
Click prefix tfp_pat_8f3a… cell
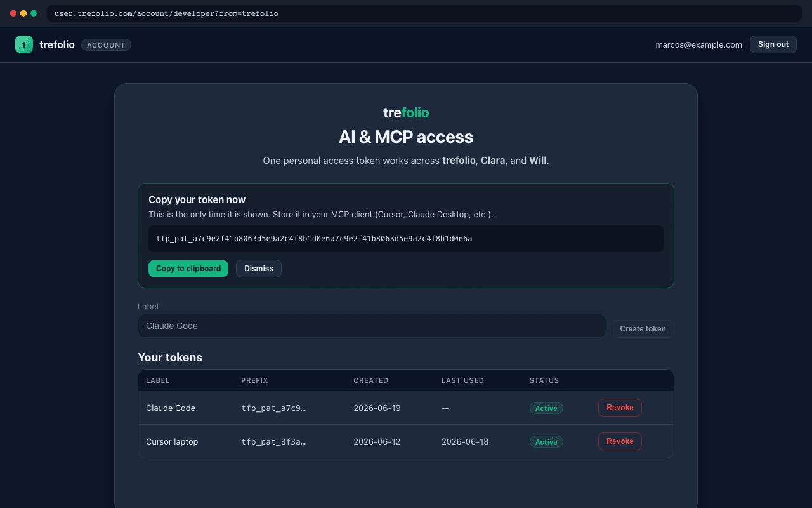click(273, 441)
